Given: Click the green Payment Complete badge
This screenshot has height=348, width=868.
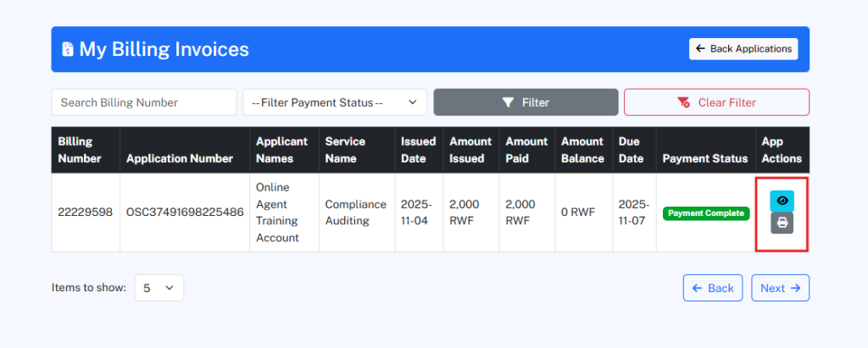Looking at the screenshot, I should [706, 213].
